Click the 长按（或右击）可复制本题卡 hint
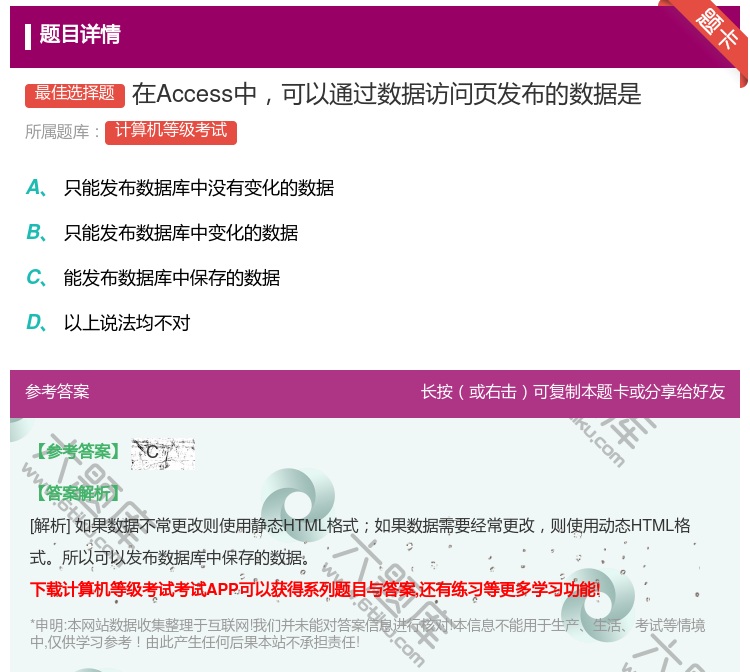 coord(573,392)
